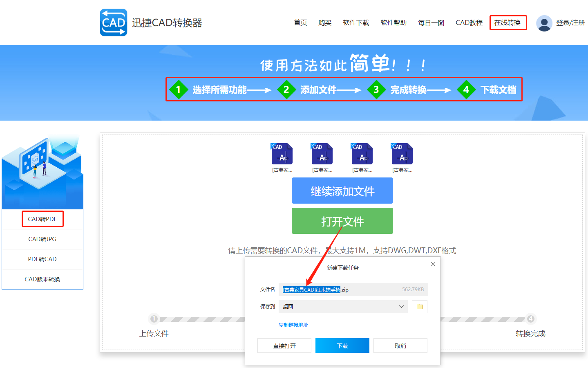
Task: Select the fourth uploaded CAD file icon
Action: tap(402, 154)
